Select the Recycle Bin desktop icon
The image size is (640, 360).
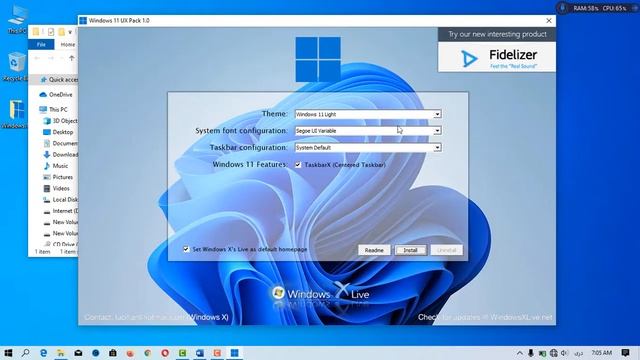pos(16,67)
